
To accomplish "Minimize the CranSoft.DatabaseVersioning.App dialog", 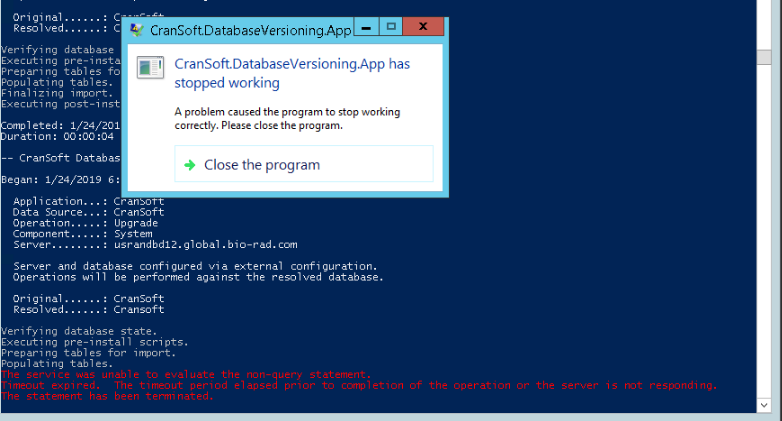I will (x=366, y=27).
